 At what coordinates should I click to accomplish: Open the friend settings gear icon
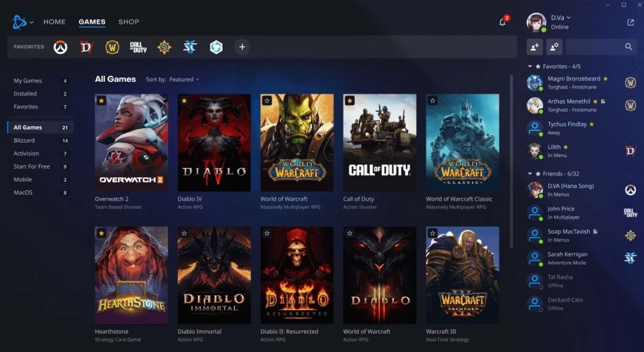pos(554,47)
